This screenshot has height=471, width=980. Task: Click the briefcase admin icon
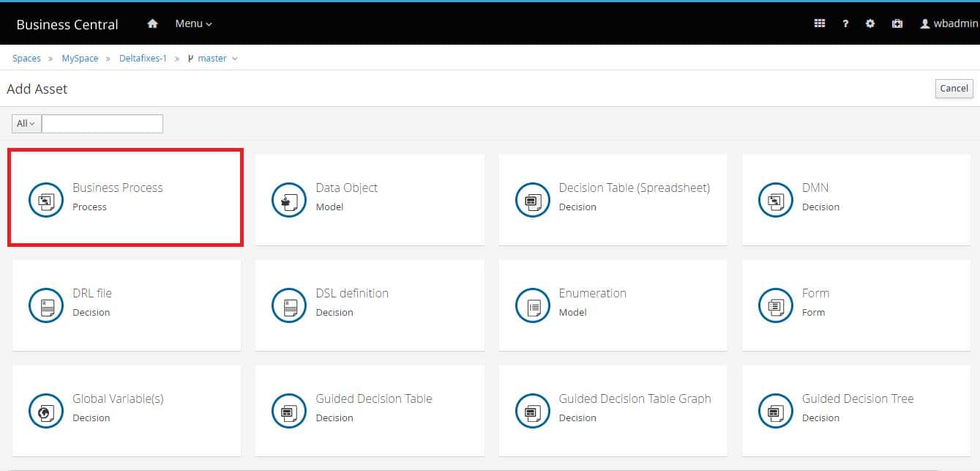point(897,23)
